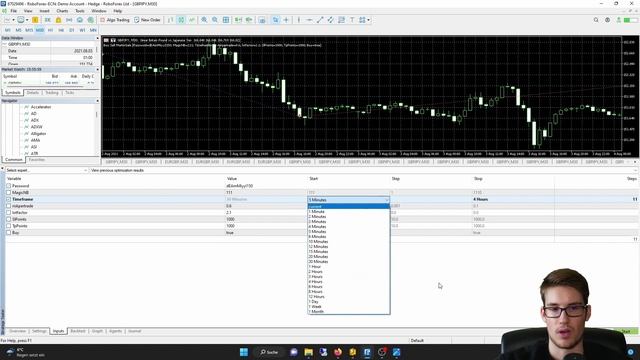640x360 pixels.
Task: Choose 1 Minute from the dropdown list
Action: [349, 211]
